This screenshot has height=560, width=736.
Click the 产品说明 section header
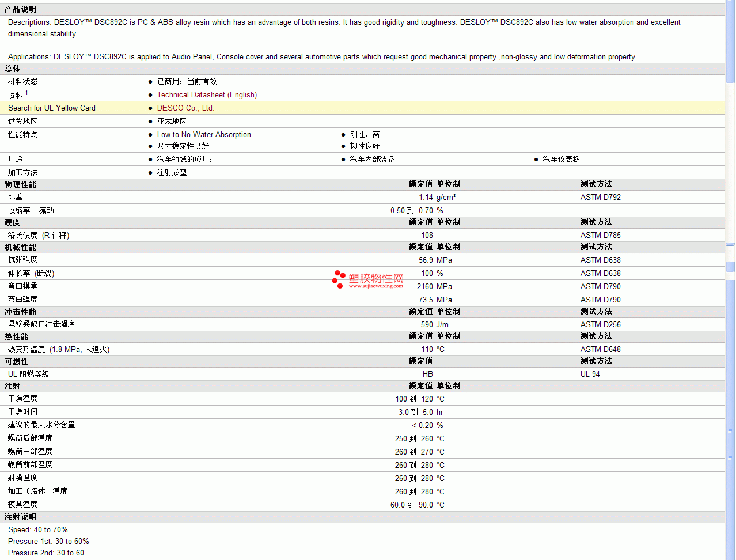pyautogui.click(x=21, y=10)
